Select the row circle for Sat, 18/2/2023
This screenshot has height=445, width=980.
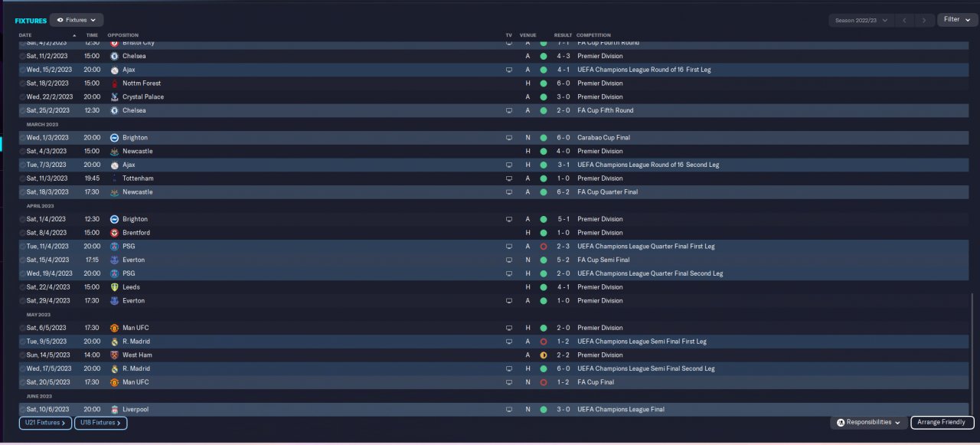tap(22, 83)
